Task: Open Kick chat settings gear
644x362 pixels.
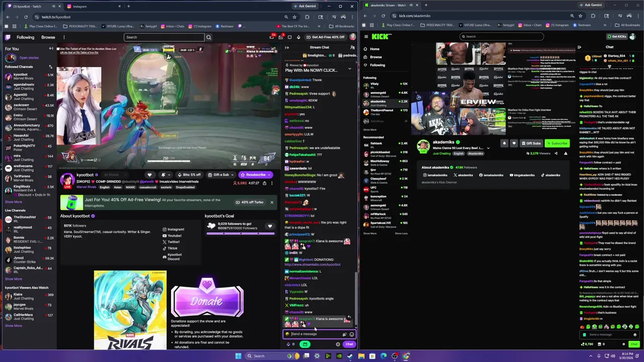Action: [x=624, y=344]
